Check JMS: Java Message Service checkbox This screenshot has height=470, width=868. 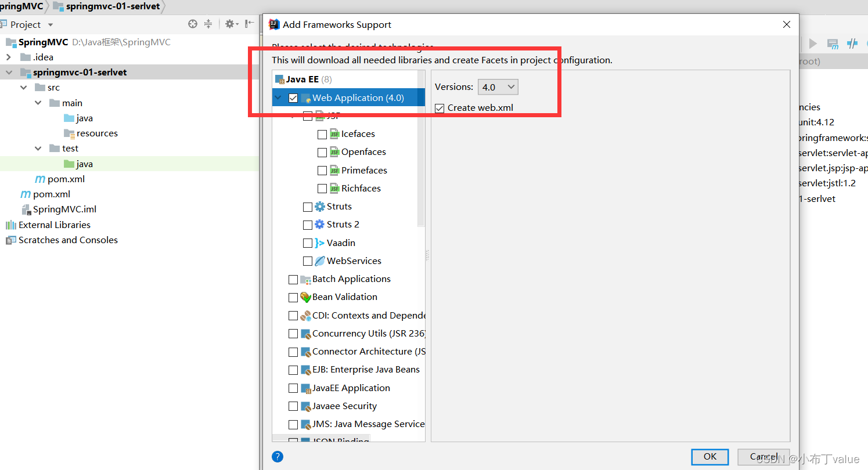pyautogui.click(x=293, y=424)
